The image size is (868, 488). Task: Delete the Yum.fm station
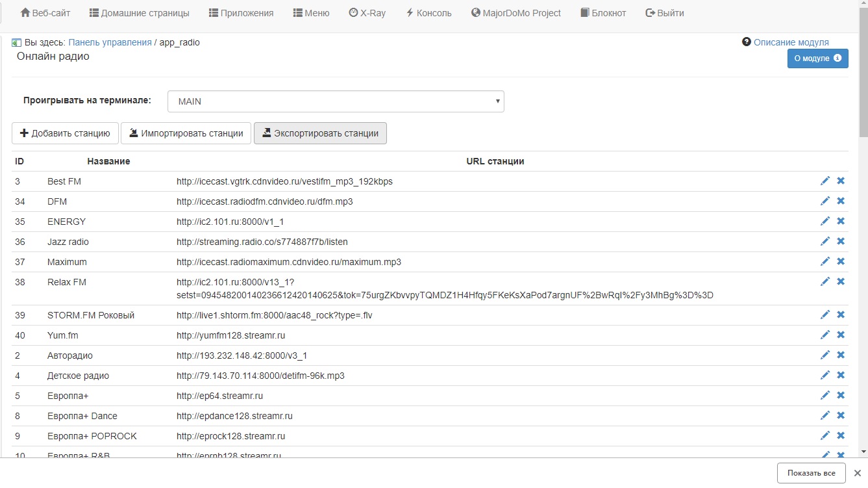(841, 335)
